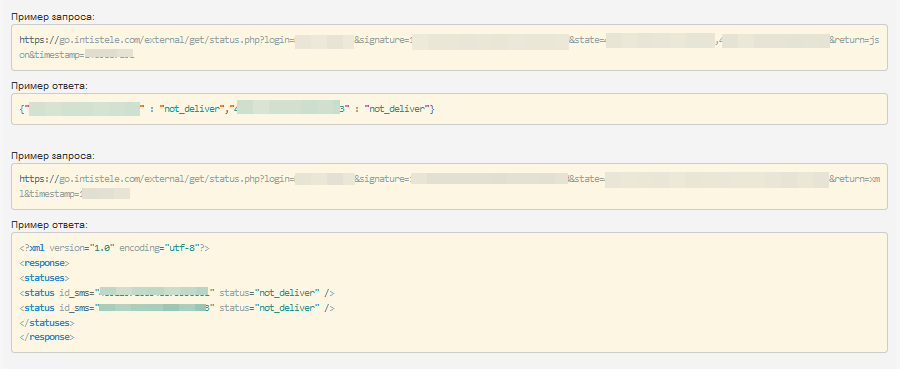
Task: Click "on&timestamp=" text in the JSON request box
Action: coord(52,55)
